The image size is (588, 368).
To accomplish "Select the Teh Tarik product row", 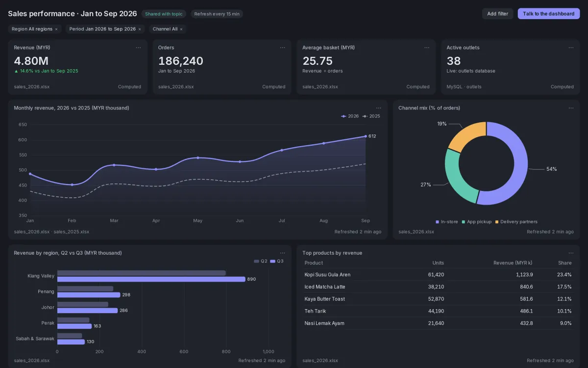I will pos(438,311).
